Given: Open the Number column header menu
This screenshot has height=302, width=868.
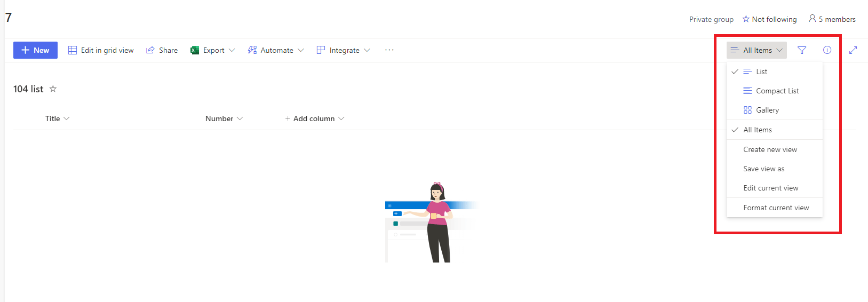Looking at the screenshot, I should pyautogui.click(x=224, y=118).
